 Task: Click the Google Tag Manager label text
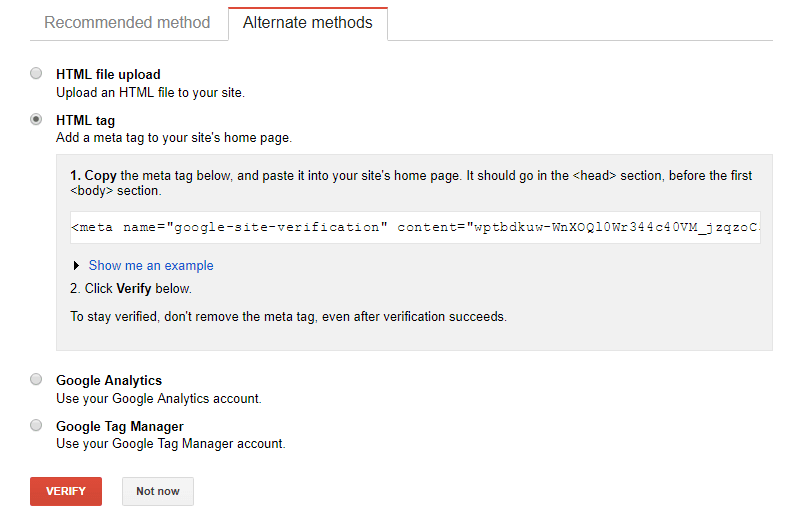click(x=120, y=426)
